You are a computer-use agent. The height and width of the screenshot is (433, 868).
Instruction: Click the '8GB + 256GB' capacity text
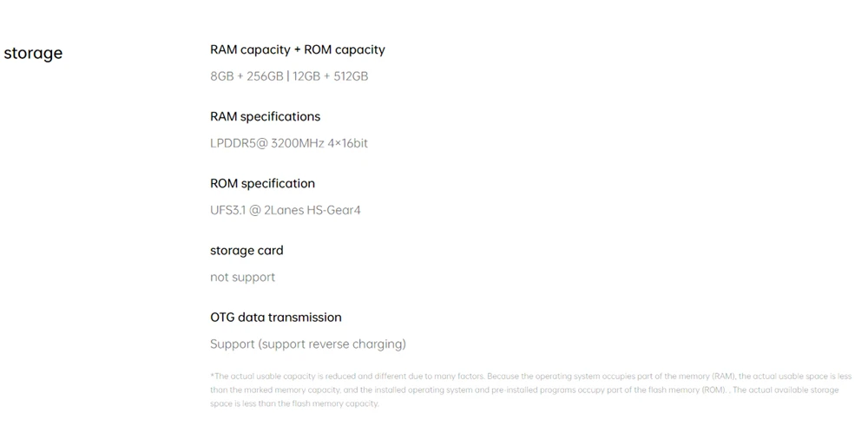point(247,76)
